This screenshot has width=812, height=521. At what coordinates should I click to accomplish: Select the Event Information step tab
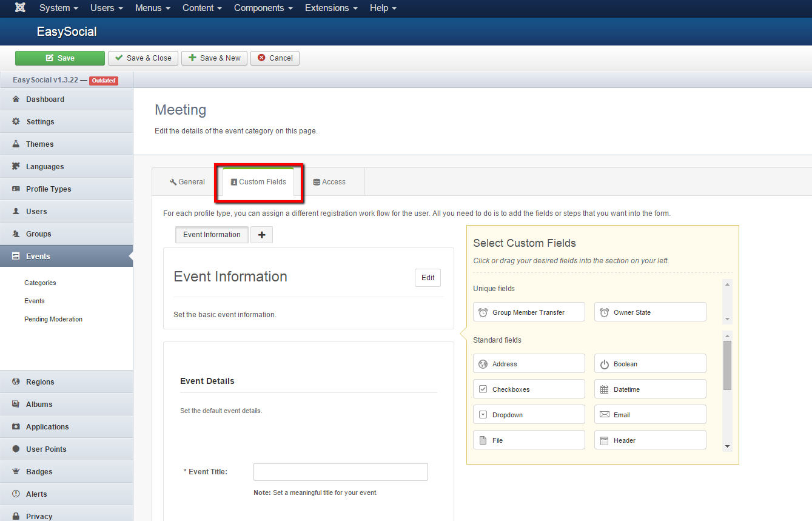click(212, 235)
